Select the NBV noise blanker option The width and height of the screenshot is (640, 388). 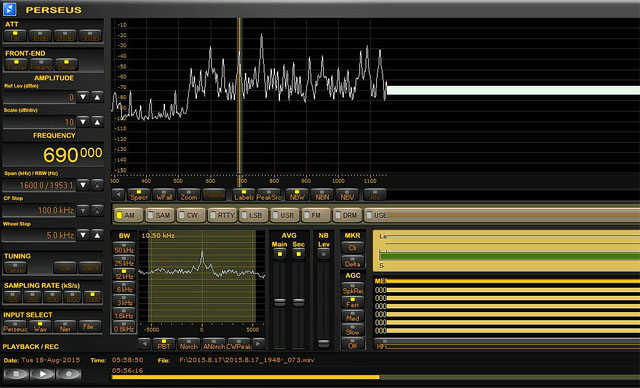[347, 195]
